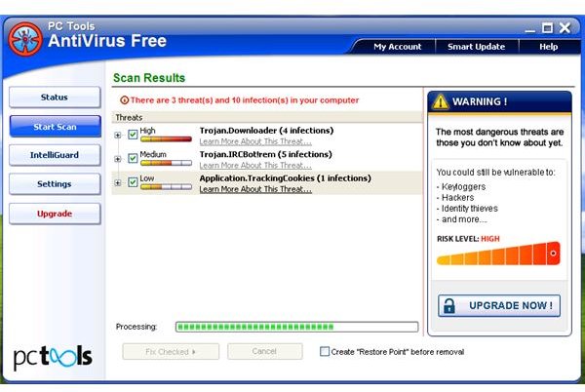Screen dimensions: 585x392
Task: Click the orange Risk Level gauge
Action: tap(498, 254)
